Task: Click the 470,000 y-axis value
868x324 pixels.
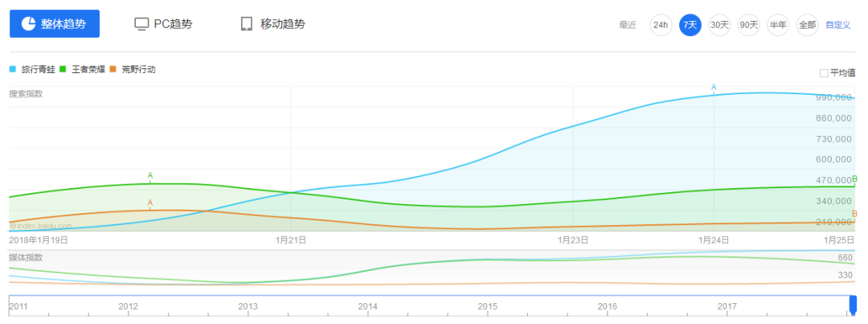Action: [833, 181]
